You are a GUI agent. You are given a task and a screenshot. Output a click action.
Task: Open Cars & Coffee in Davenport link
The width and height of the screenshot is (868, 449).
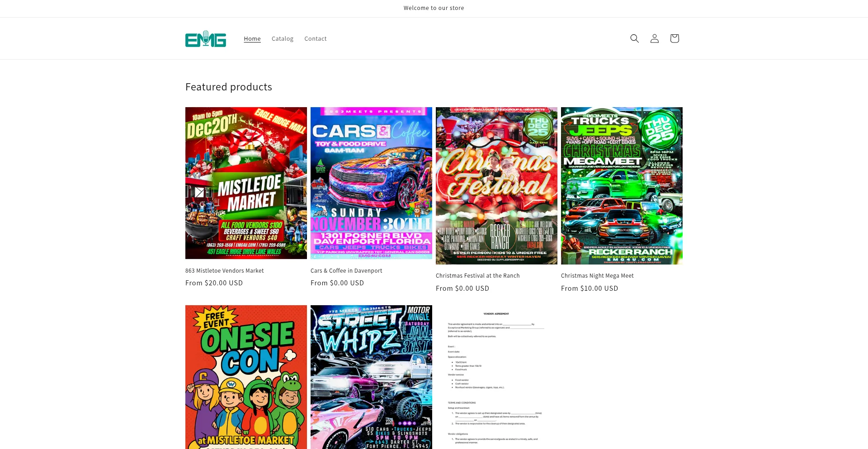[346, 271]
